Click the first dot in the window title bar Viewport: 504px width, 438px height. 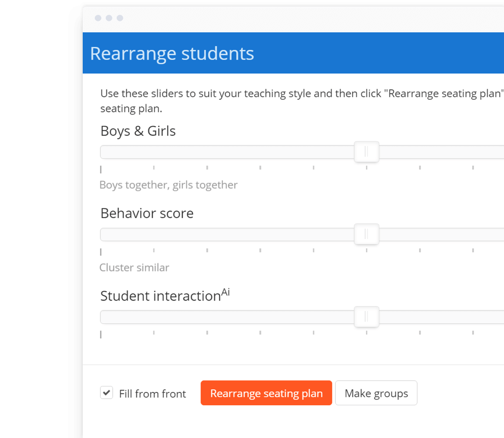[x=98, y=18]
